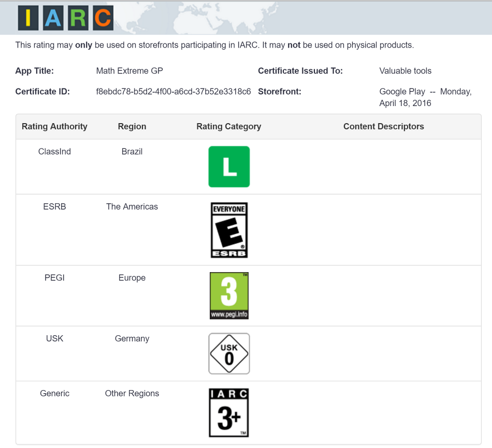Select the Valuable tools issuer name
Screen dimensions: 492x448
(x=406, y=71)
